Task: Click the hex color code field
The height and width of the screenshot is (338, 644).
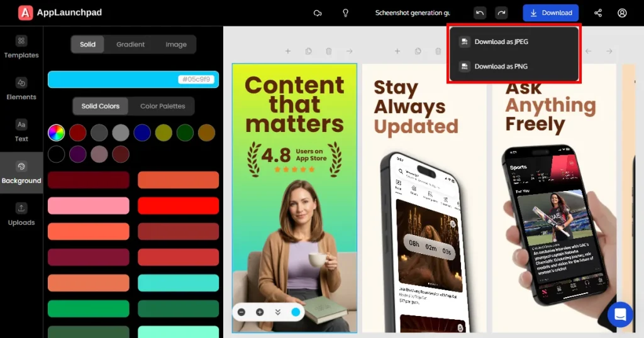Action: pyautogui.click(x=196, y=80)
